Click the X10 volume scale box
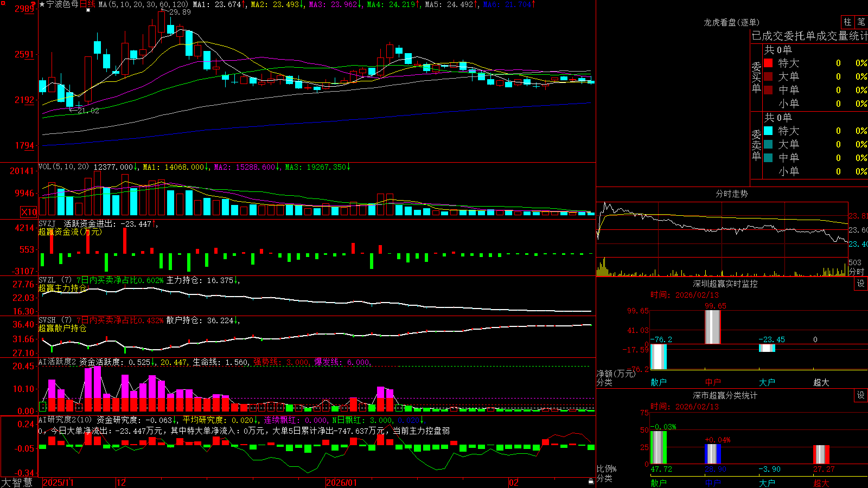The width and height of the screenshot is (868, 488). point(29,212)
